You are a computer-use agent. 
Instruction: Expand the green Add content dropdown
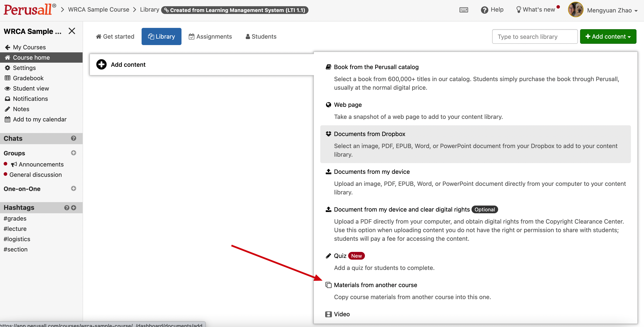click(x=608, y=36)
